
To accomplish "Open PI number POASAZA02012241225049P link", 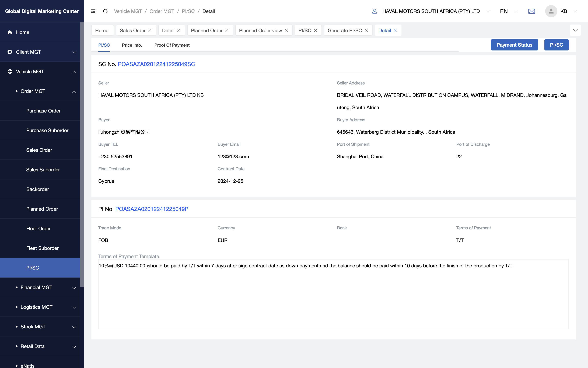I will point(152,209).
